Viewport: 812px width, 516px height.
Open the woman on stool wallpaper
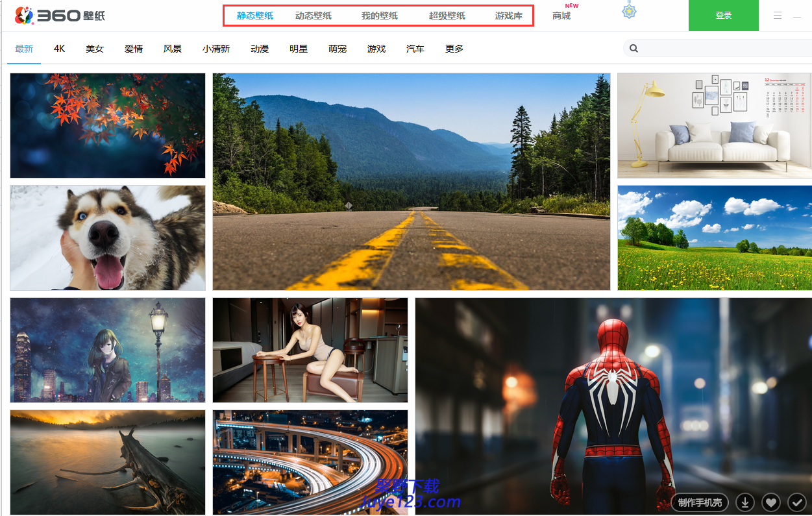pyautogui.click(x=310, y=350)
